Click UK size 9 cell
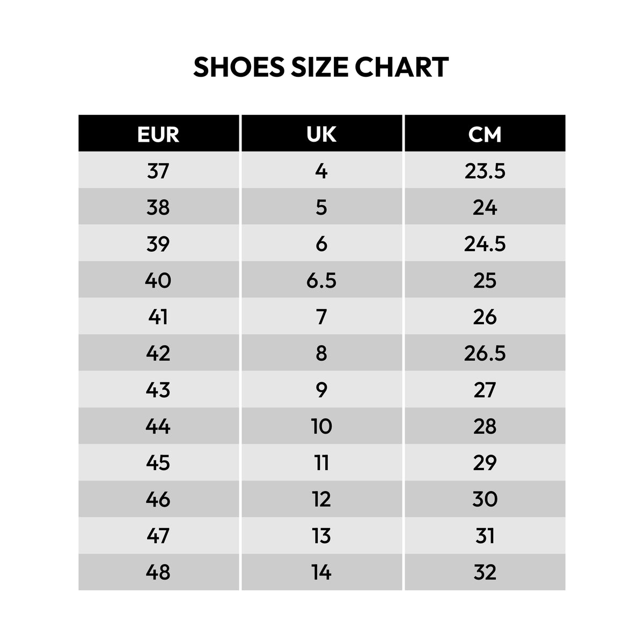 click(321, 390)
